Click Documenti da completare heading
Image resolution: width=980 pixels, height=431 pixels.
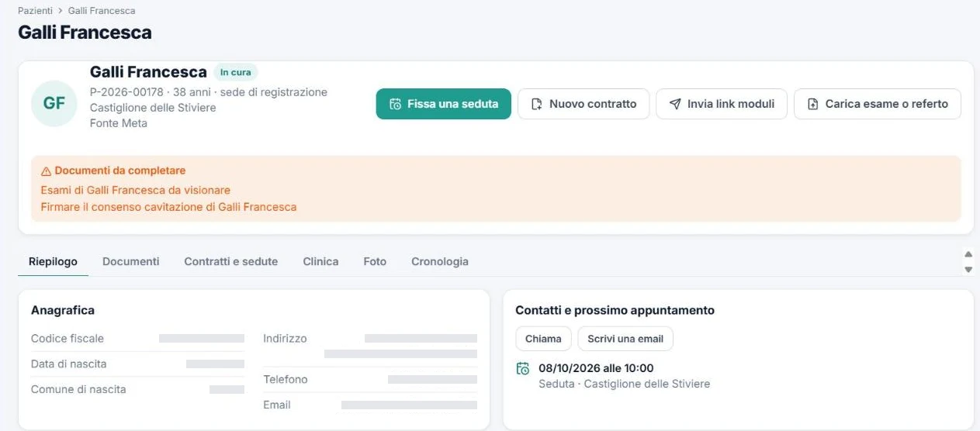click(120, 171)
